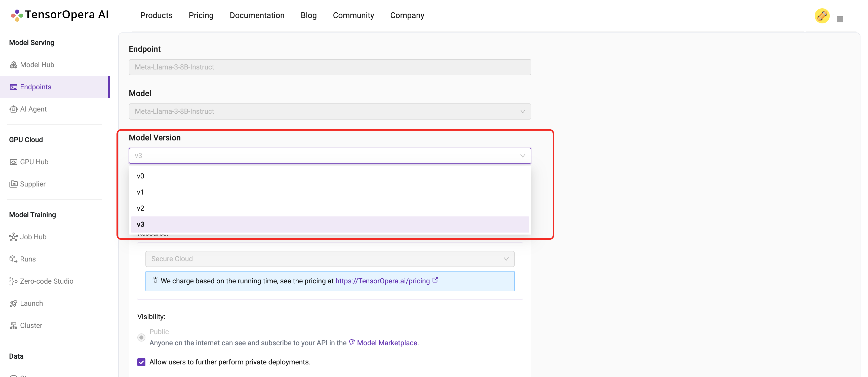Select version v0 from list
Image resolution: width=868 pixels, height=377 pixels.
coord(330,176)
